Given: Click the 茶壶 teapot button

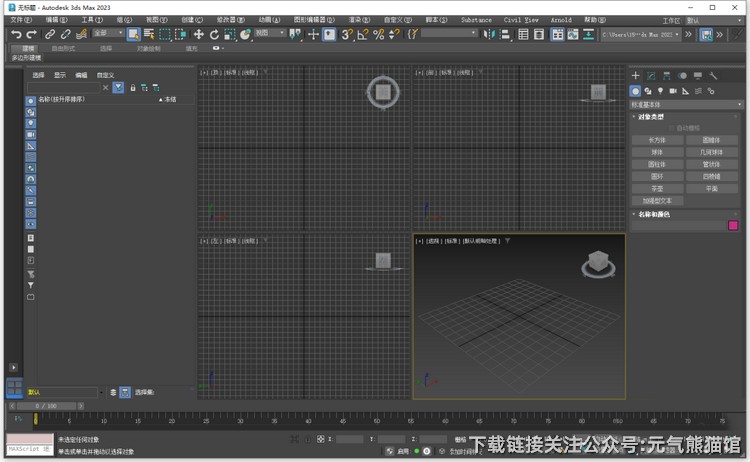Looking at the screenshot, I should [x=657, y=188].
